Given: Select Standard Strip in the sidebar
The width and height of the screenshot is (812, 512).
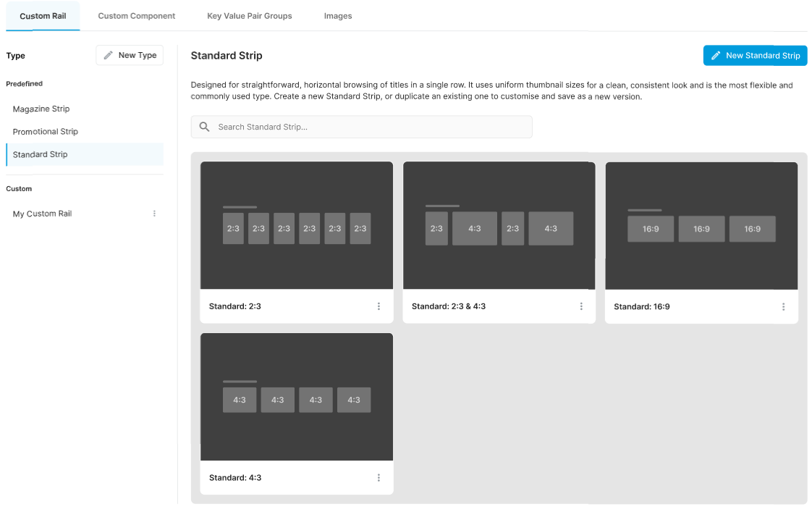Looking at the screenshot, I should 41,154.
